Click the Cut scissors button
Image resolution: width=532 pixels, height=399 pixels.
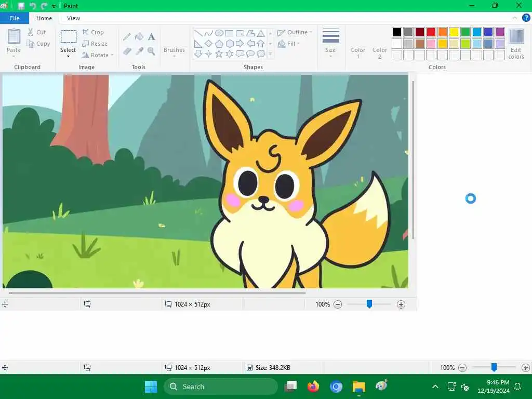37,32
